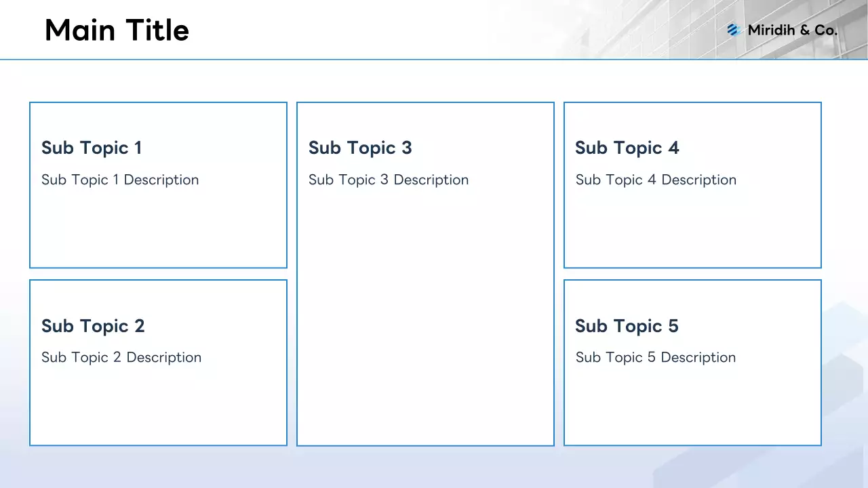Click the Miridih & Co. brand name

pyautogui.click(x=792, y=30)
